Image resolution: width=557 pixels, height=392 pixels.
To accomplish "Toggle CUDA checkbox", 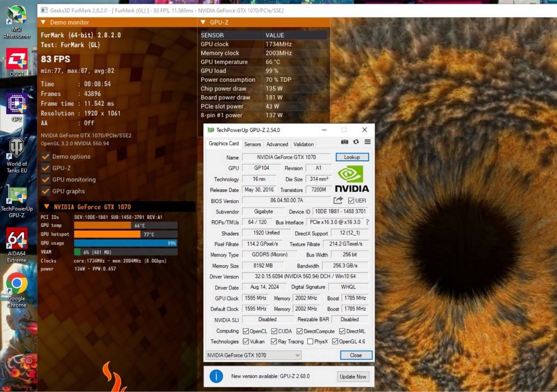I will [x=274, y=331].
